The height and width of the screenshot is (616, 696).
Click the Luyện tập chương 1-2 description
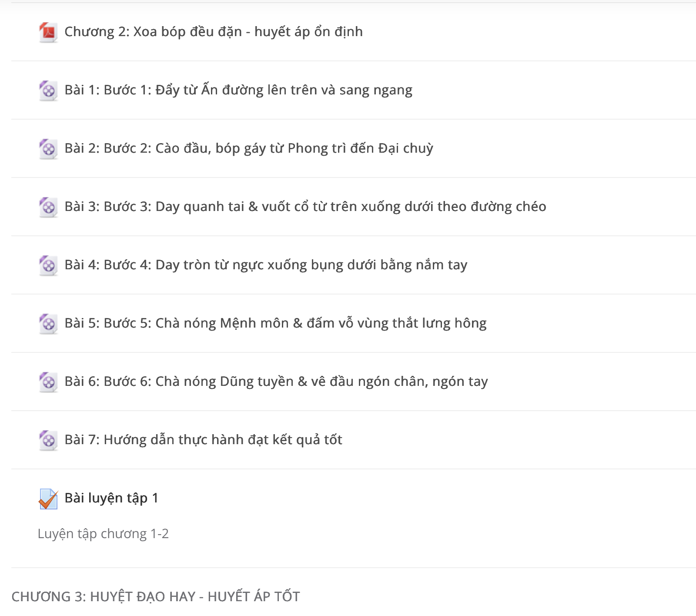[103, 534]
